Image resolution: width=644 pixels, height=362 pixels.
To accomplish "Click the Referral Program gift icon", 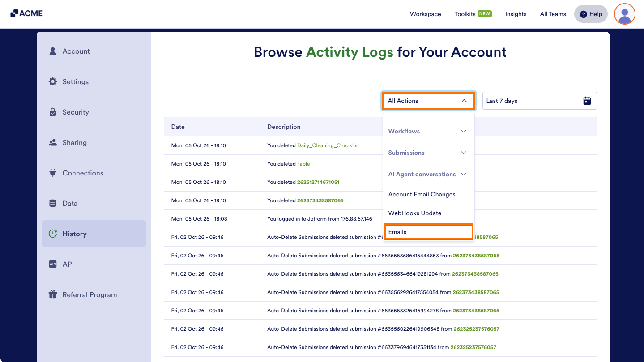I will point(53,294).
